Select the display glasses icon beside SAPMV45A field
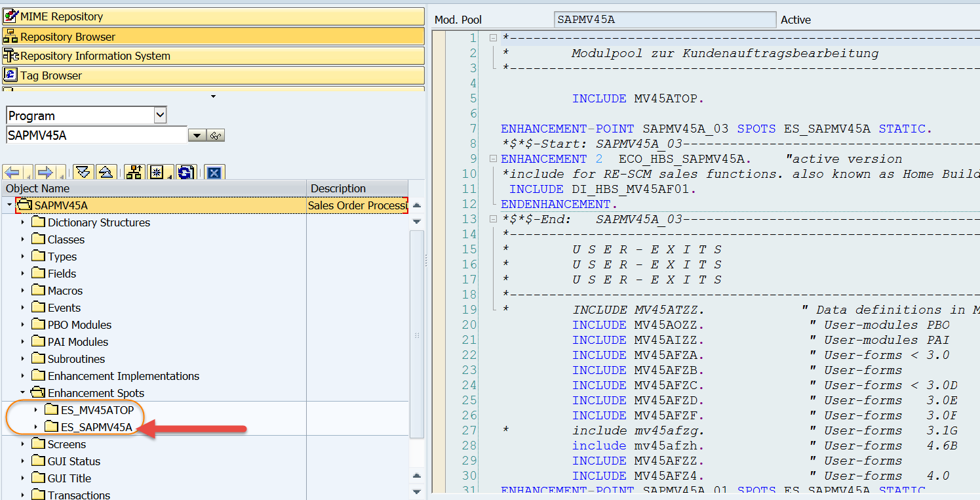This screenshot has height=500, width=980. (x=215, y=135)
